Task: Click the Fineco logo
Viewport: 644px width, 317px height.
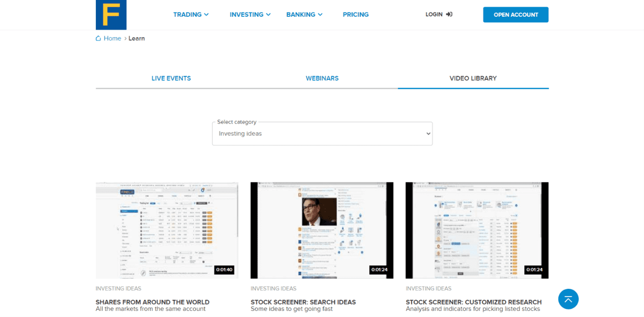Action: [111, 14]
